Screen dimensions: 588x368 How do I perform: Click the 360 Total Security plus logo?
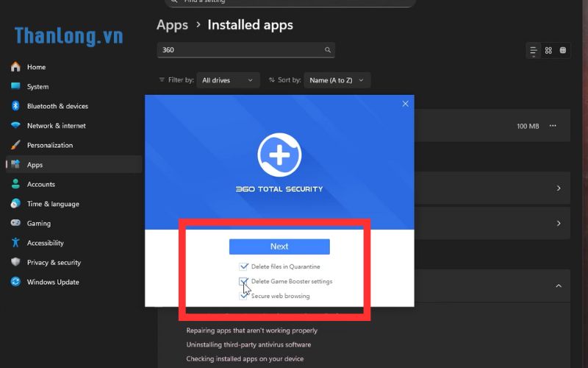click(x=279, y=155)
